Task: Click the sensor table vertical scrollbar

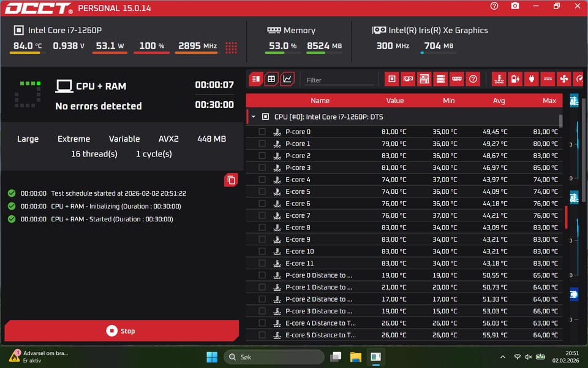Action: pyautogui.click(x=560, y=121)
